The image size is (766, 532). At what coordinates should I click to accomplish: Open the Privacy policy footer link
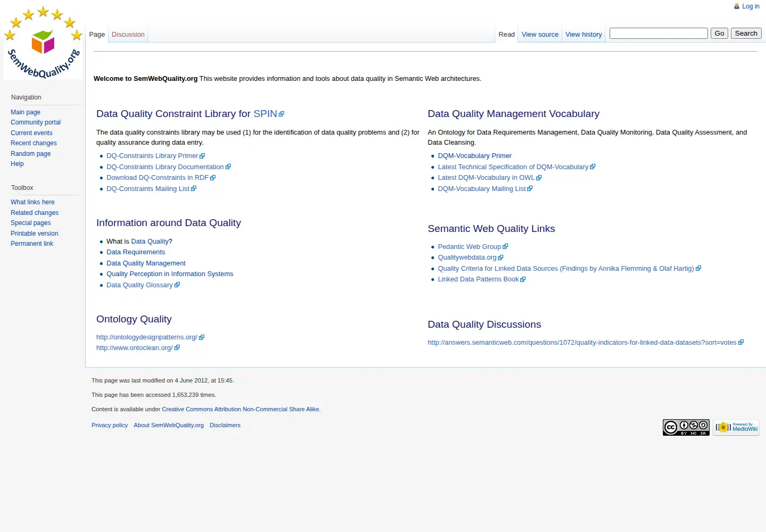tap(110, 426)
